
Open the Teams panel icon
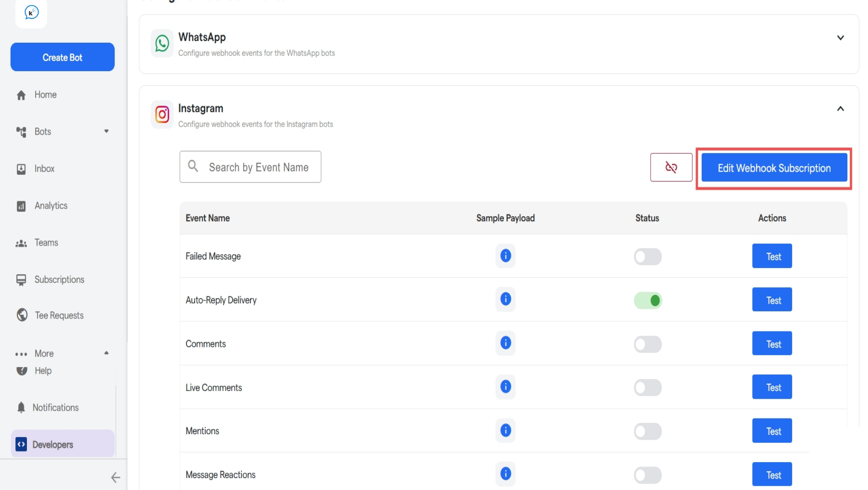click(22, 243)
